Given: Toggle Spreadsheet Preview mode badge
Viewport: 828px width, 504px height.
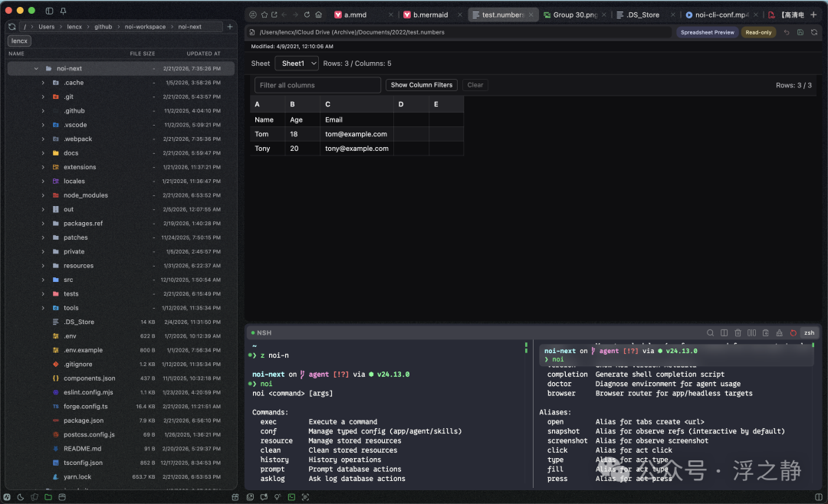Looking at the screenshot, I should (x=707, y=32).
